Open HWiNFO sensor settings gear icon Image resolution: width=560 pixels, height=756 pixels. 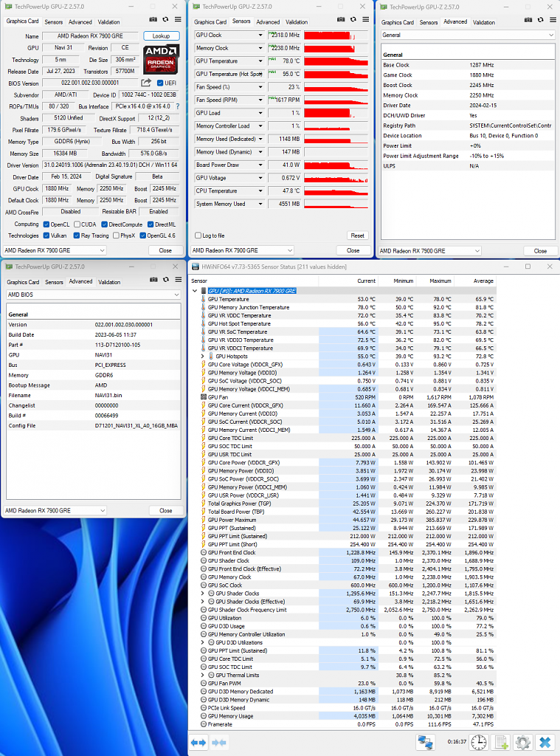coord(523,742)
